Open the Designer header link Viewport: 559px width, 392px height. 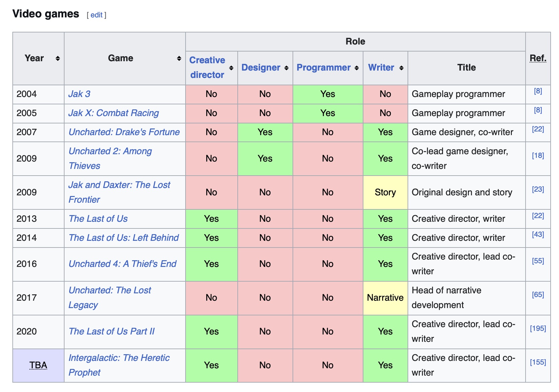coord(261,68)
